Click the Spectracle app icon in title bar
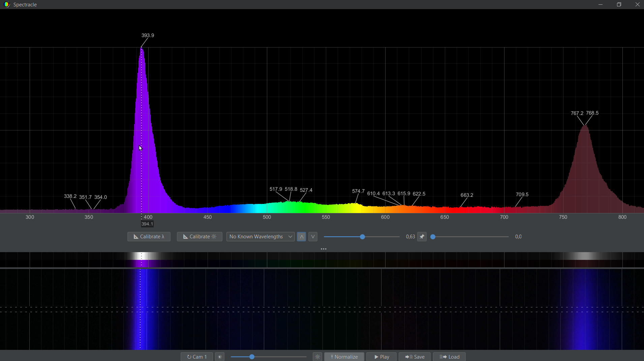Viewport: 644px width, 361px height. tap(6, 4)
